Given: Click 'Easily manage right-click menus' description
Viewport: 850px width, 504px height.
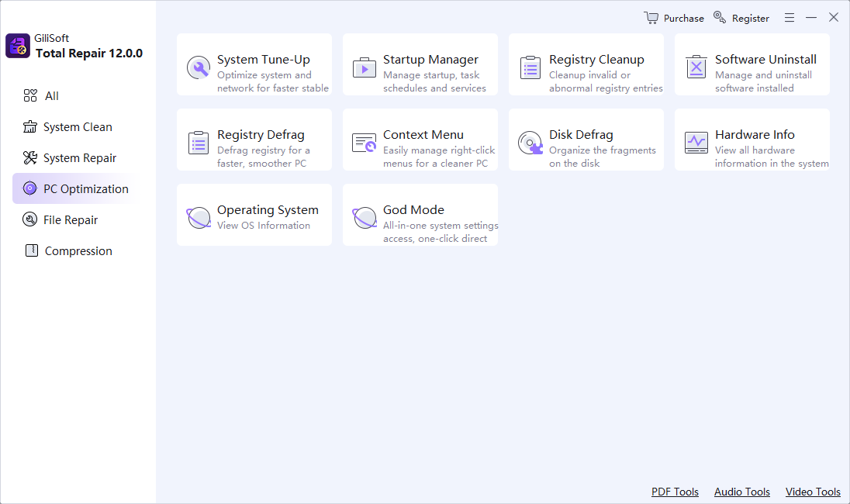Looking at the screenshot, I should click(438, 157).
